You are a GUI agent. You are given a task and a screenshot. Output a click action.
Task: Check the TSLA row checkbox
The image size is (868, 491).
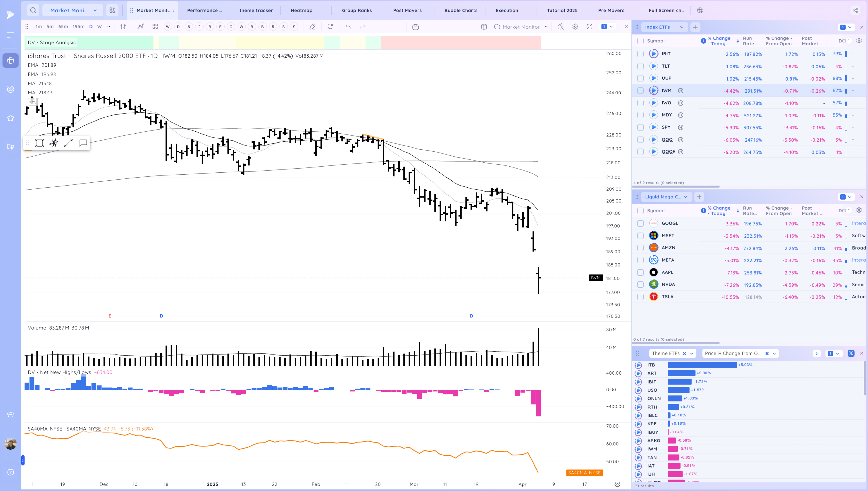click(640, 297)
